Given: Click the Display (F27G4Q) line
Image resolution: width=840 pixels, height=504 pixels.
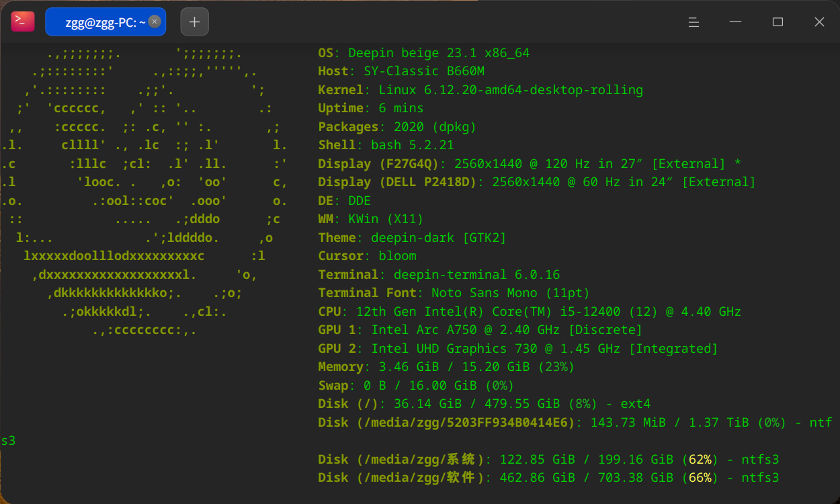Looking at the screenshot, I should [530, 164].
